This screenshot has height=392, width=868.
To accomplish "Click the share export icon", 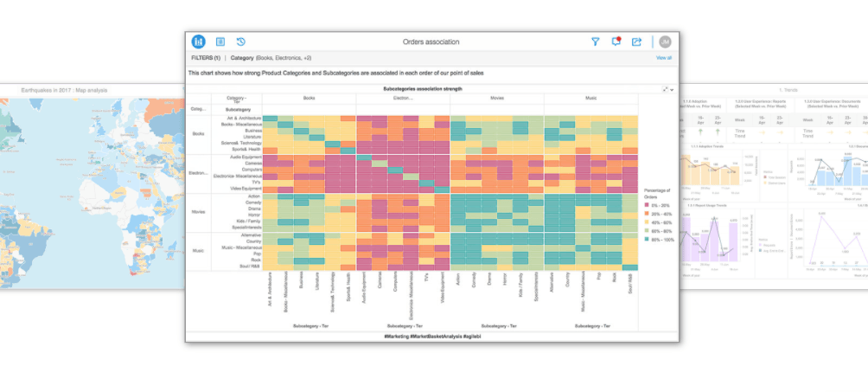I will coord(637,42).
